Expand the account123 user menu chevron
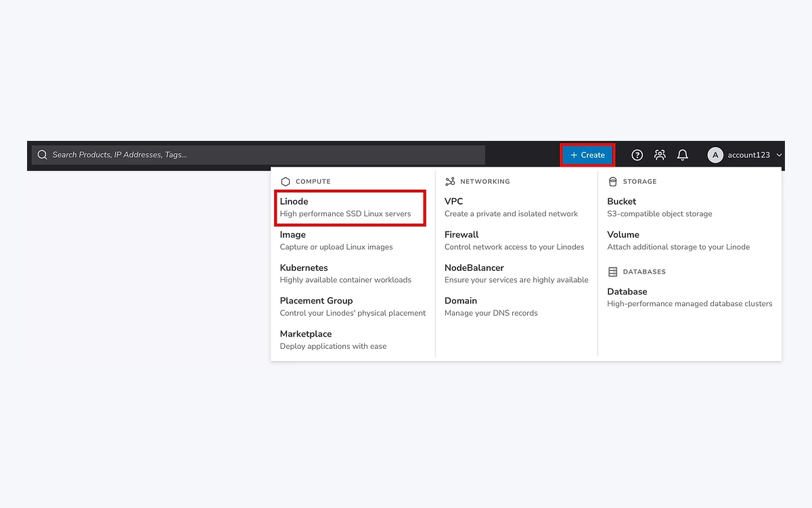This screenshot has width=812, height=508. coord(779,155)
